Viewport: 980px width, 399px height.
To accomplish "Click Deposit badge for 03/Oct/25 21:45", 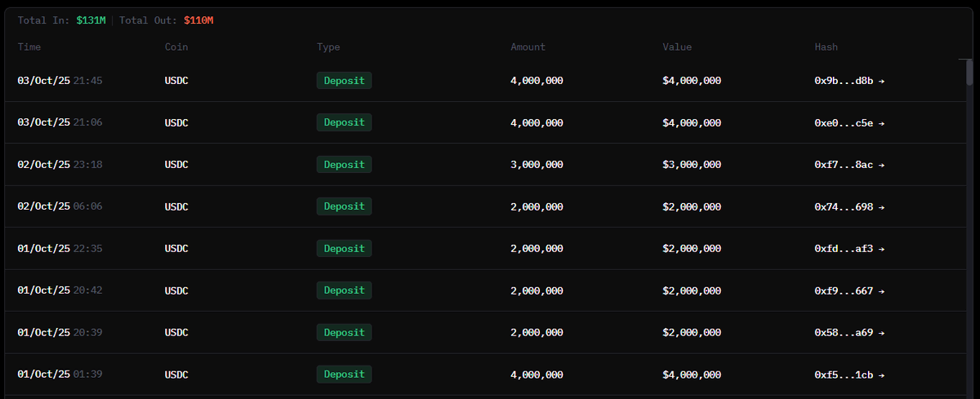I will (344, 81).
